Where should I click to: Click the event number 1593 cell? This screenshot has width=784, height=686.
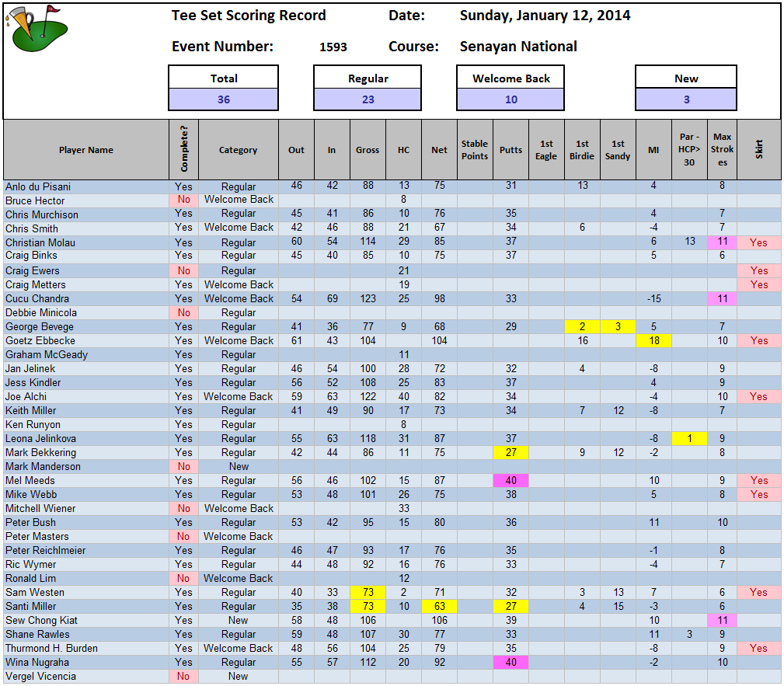click(333, 47)
